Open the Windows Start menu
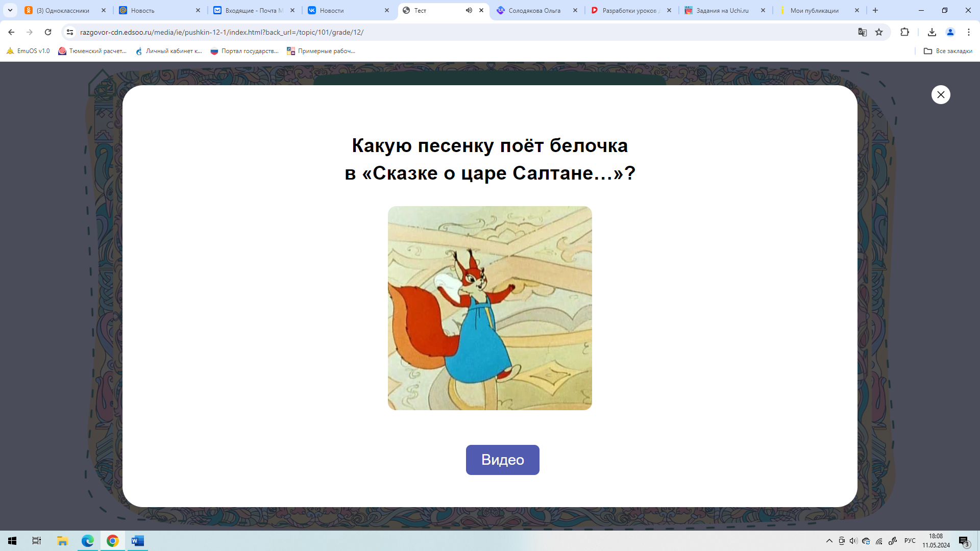The height and width of the screenshot is (551, 980). 12,541
